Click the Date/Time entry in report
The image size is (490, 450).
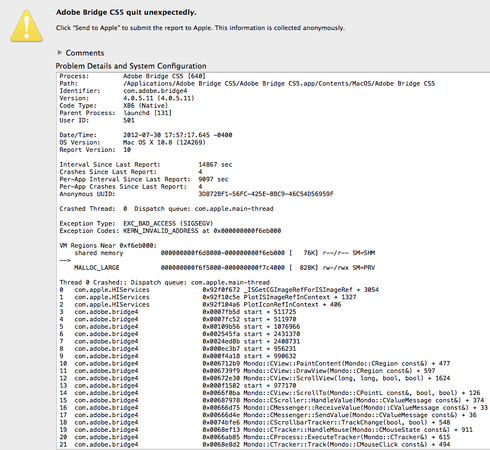click(146, 135)
